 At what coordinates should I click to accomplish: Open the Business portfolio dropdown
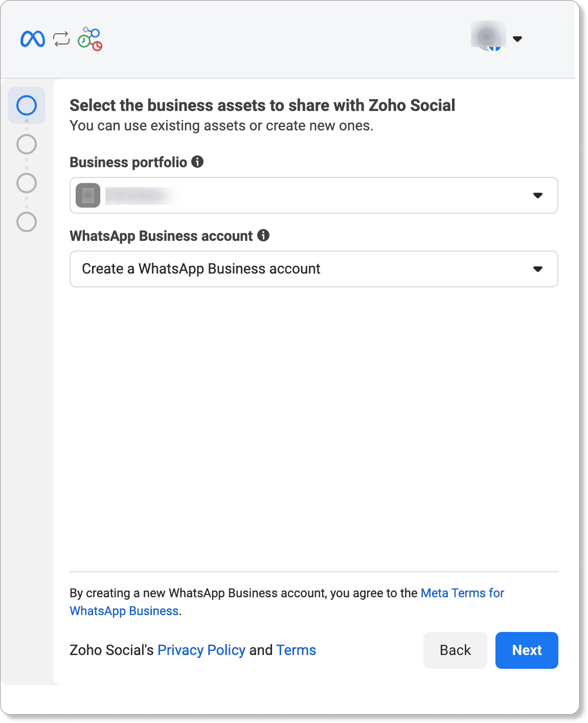pos(314,195)
